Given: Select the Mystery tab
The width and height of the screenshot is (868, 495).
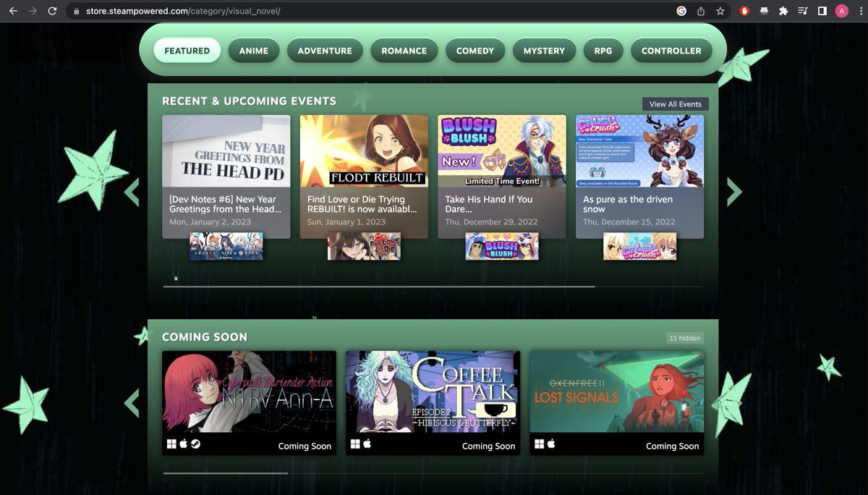Looking at the screenshot, I should [544, 51].
